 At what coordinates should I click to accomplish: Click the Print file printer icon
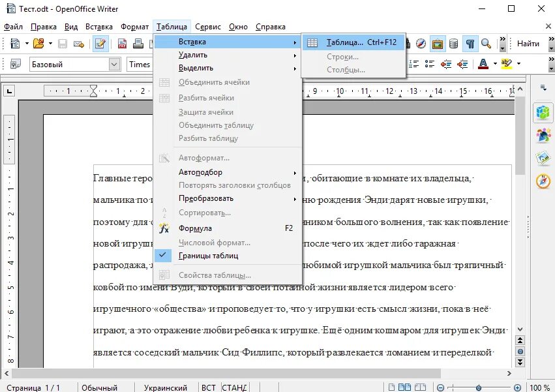point(138,44)
